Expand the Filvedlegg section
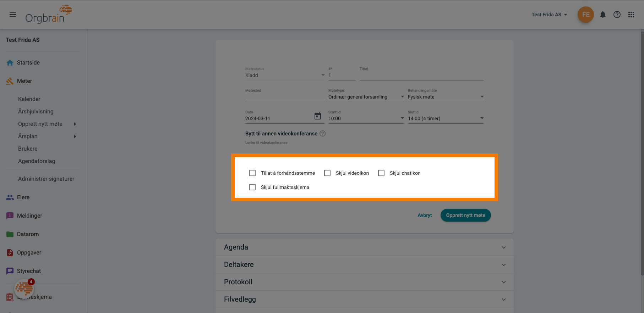 (365, 300)
